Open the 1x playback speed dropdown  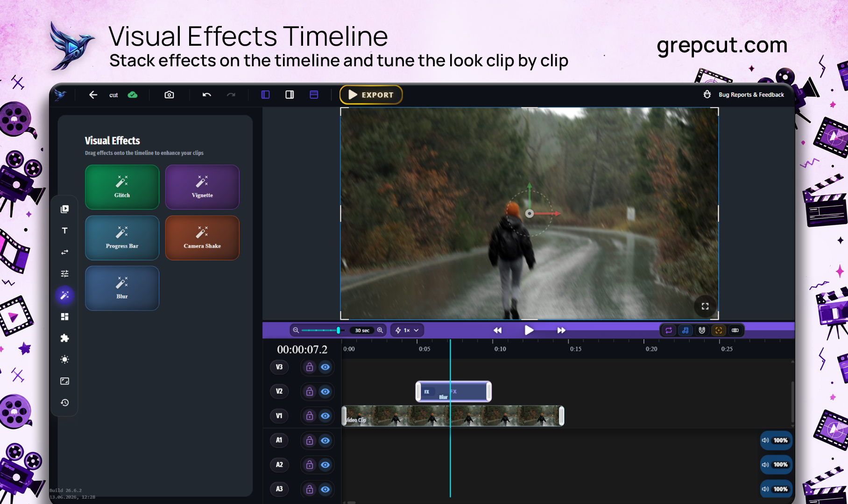(407, 330)
